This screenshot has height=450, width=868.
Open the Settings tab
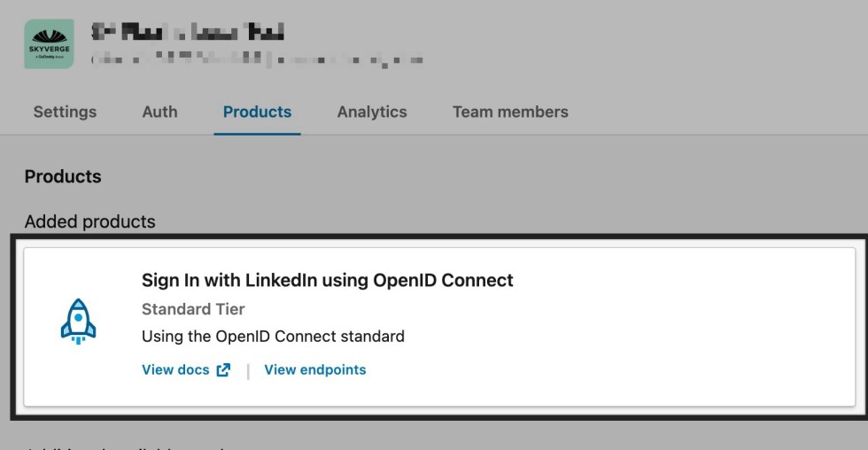click(x=65, y=112)
